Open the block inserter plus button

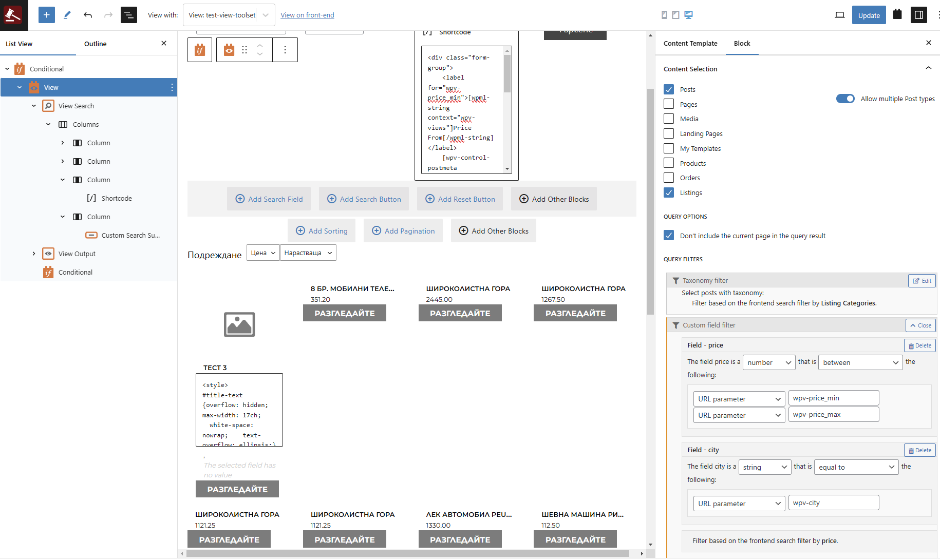47,15
